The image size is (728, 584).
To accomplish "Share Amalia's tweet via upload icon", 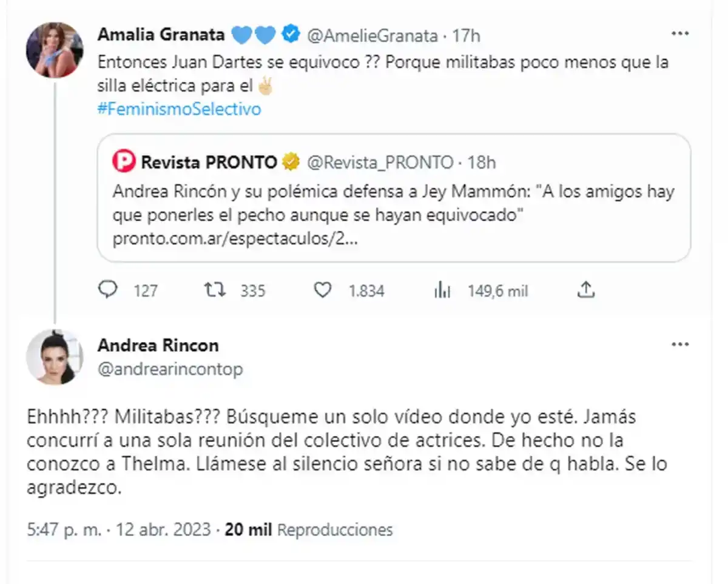I will tap(585, 290).
